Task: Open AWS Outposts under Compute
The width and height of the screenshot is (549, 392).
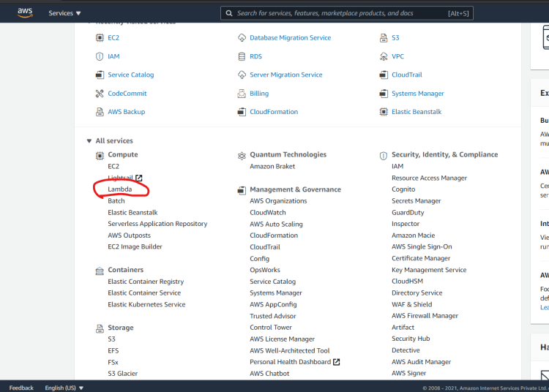Action: [129, 235]
